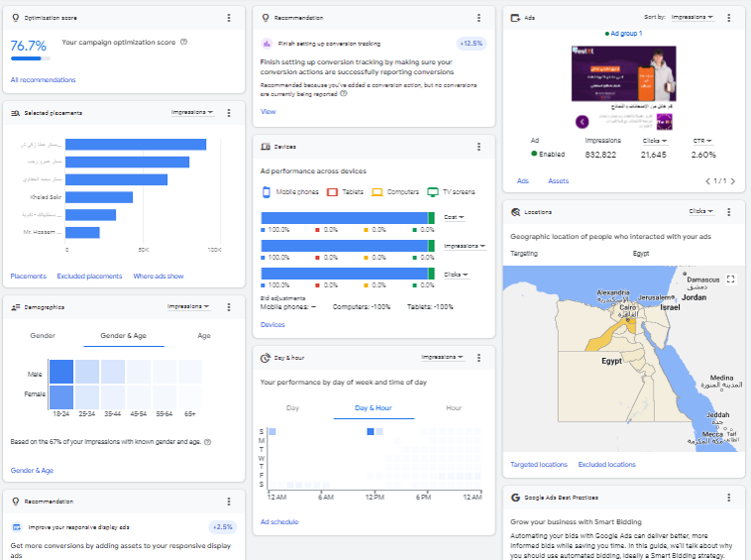Open the Excluded placements link
The width and height of the screenshot is (751, 560).
point(89,276)
